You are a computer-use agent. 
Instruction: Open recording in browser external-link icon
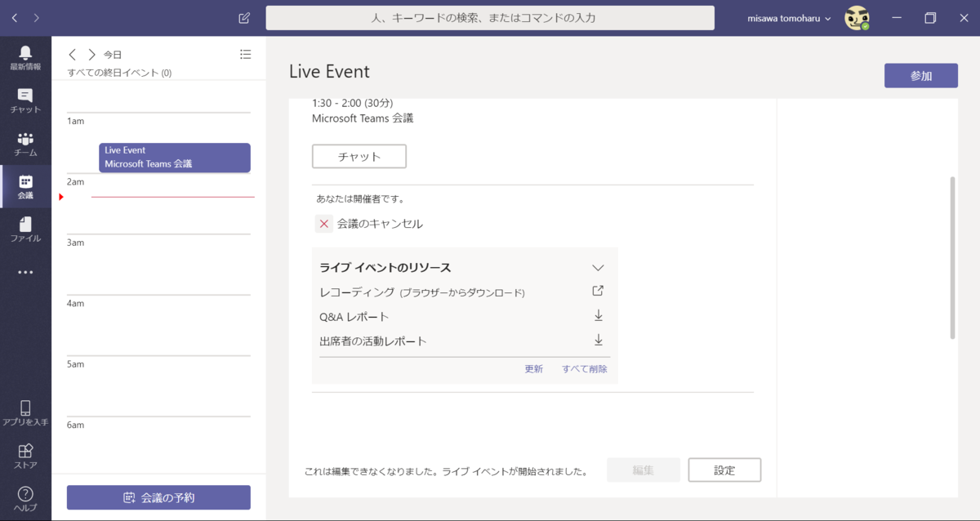(x=598, y=291)
